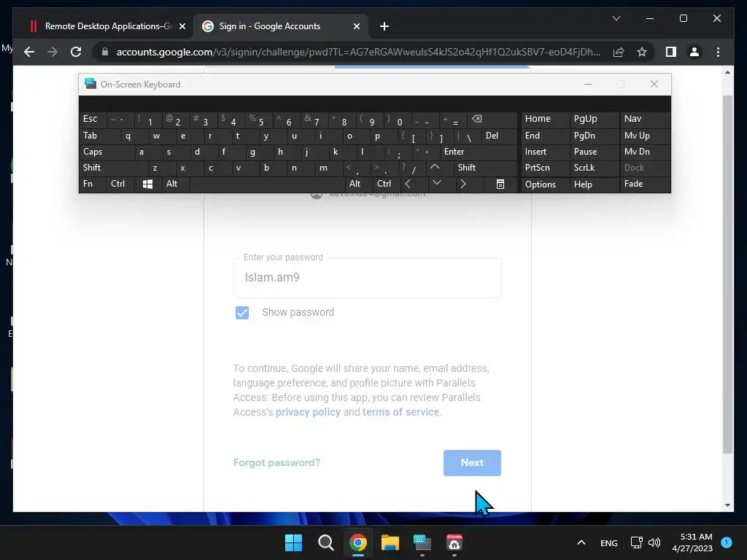Screen dimensions: 747x560
Task: Show hidden system tray icons
Action: click(581, 542)
